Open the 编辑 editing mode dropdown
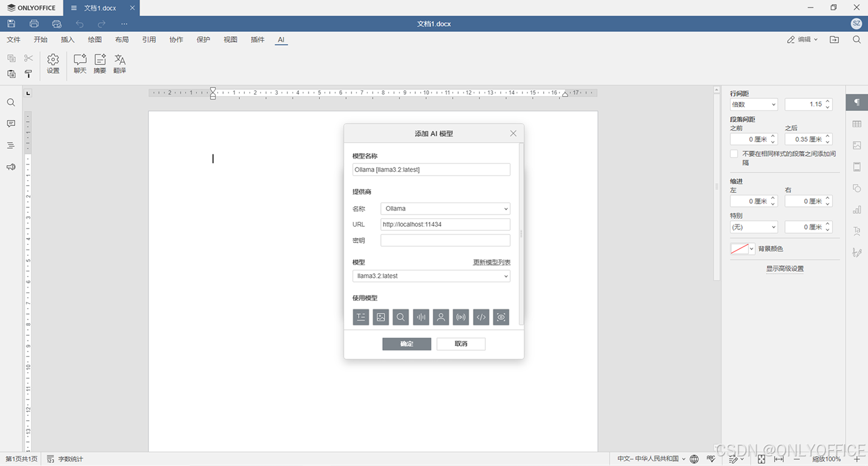 (802, 40)
